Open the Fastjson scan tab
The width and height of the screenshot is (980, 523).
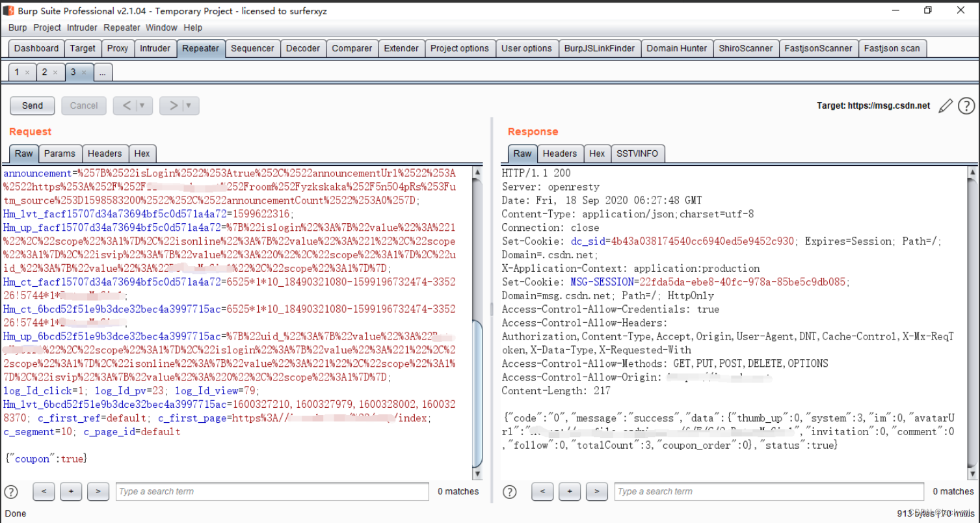click(892, 48)
